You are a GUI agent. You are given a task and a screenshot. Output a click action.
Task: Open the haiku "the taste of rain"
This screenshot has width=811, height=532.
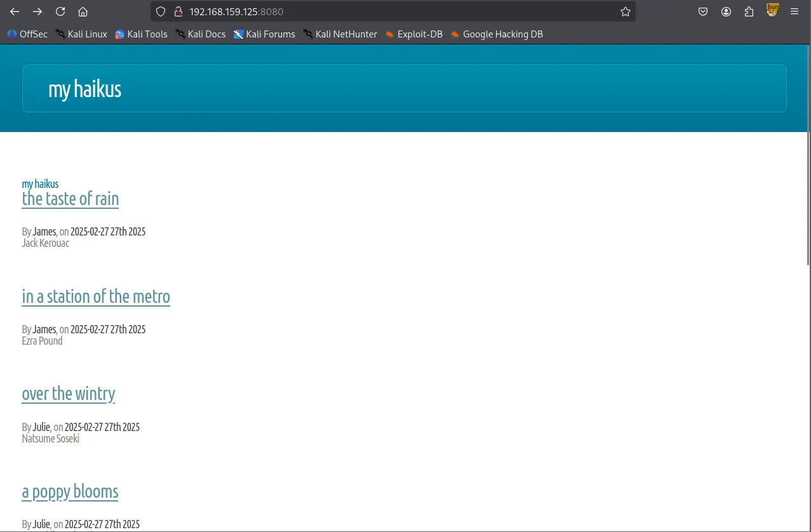tap(70, 199)
